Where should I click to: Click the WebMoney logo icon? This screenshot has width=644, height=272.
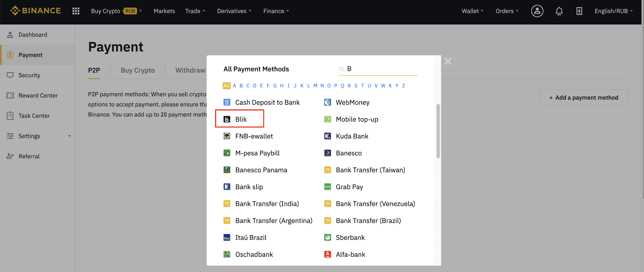(x=327, y=102)
